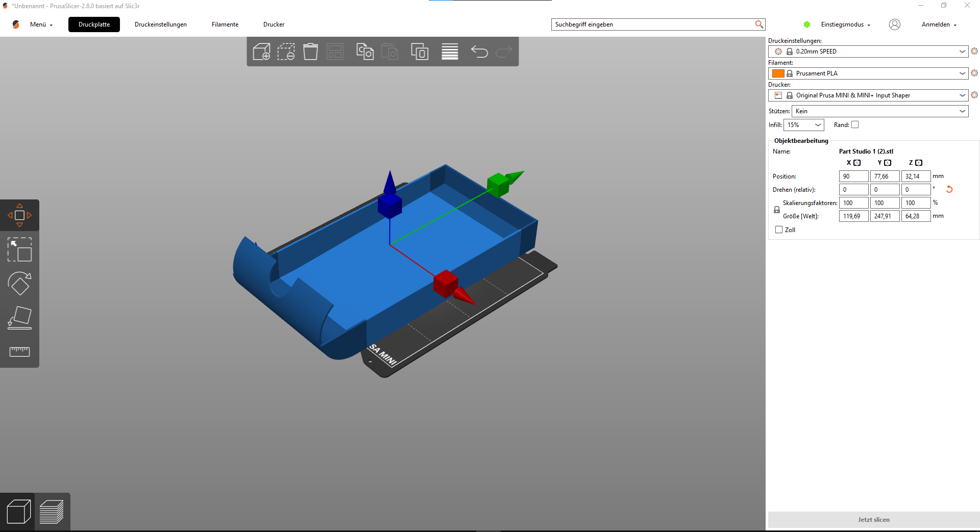Open print settings gear beside 0.20mm SPEED
Screen dimensions: 980x532
coord(974,51)
